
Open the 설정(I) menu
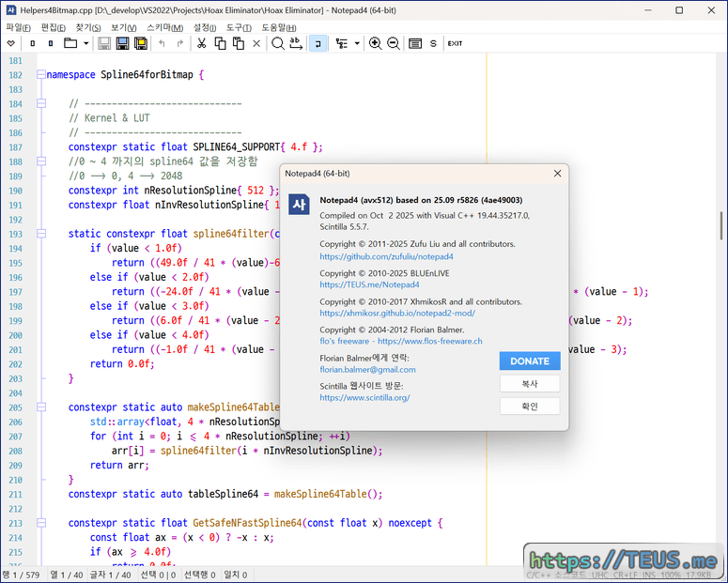[x=204, y=27]
